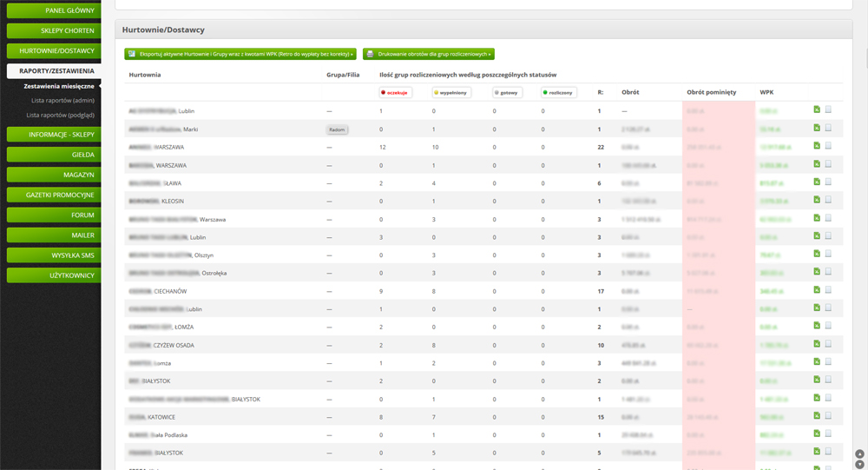Open document icon in Olsztyn row
The image size is (868, 470).
coord(828,255)
